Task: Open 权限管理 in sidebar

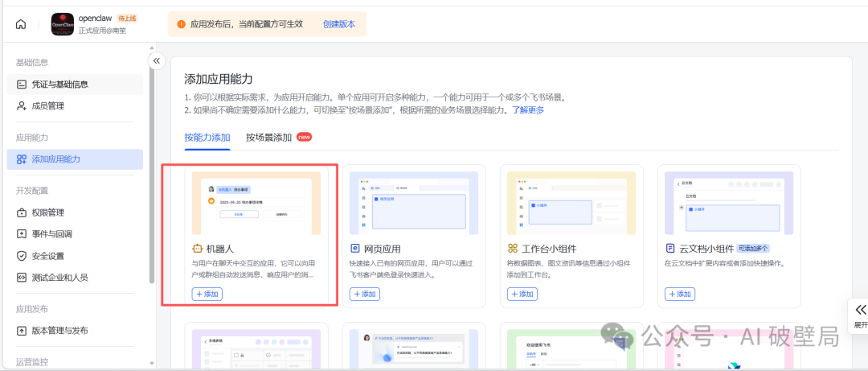Action: point(75,212)
